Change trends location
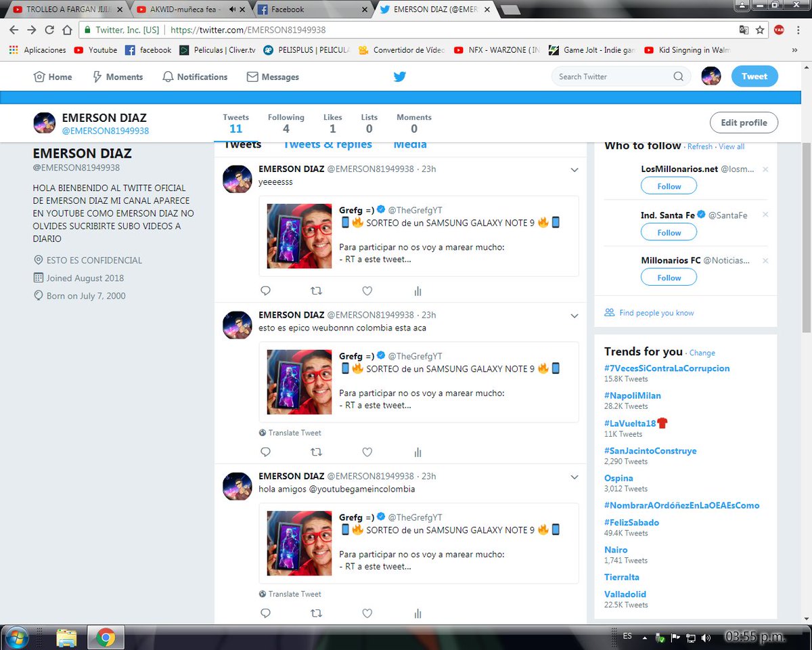The image size is (812, 650). 702,353
